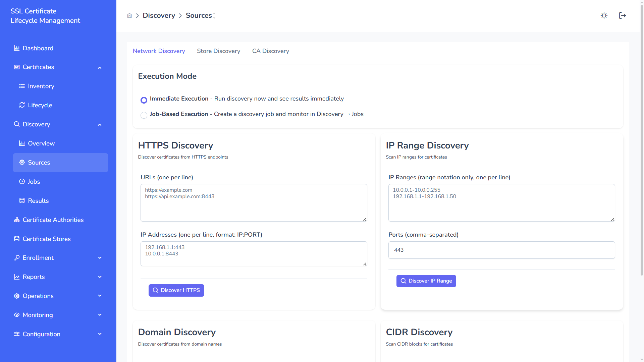Collapse the Certificates sidebar section

click(100, 67)
